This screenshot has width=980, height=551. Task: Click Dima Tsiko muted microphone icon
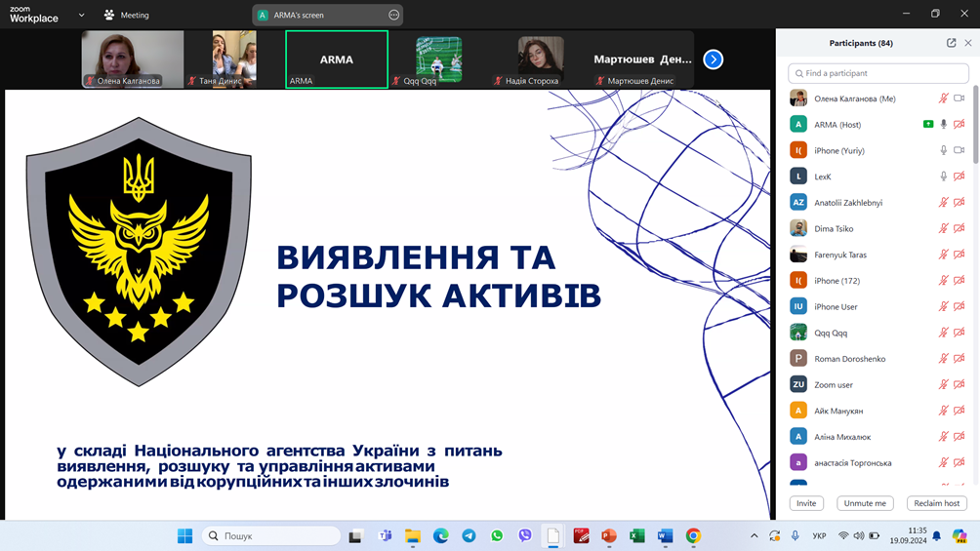(944, 228)
